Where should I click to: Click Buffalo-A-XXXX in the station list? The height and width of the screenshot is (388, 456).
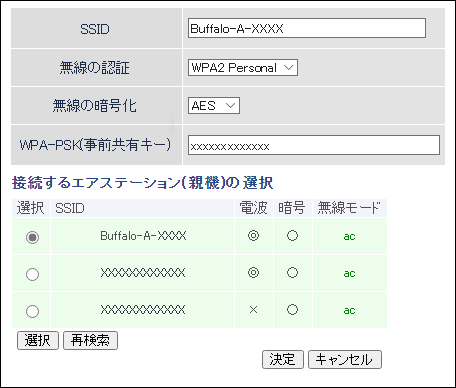pyautogui.click(x=143, y=236)
